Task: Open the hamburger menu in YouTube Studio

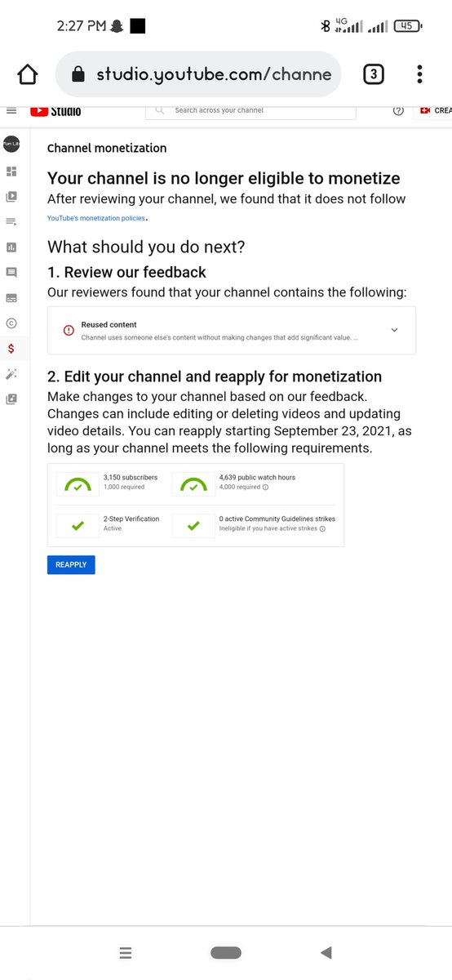Action: coord(11,109)
